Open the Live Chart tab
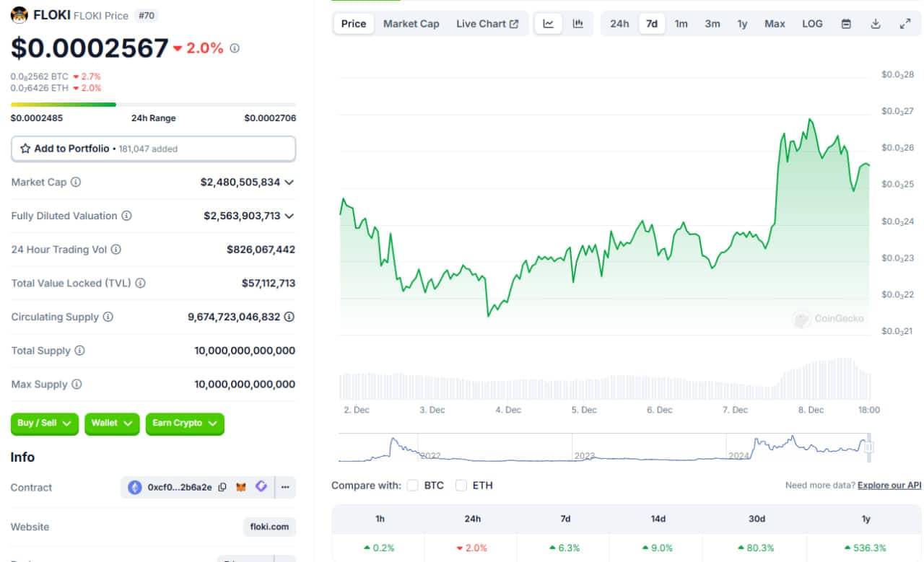The width and height of the screenshot is (924, 562). click(487, 24)
